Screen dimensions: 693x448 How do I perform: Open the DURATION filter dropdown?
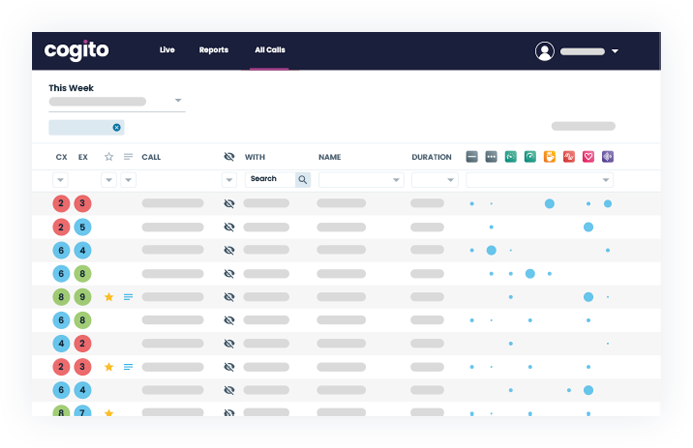[434, 180]
